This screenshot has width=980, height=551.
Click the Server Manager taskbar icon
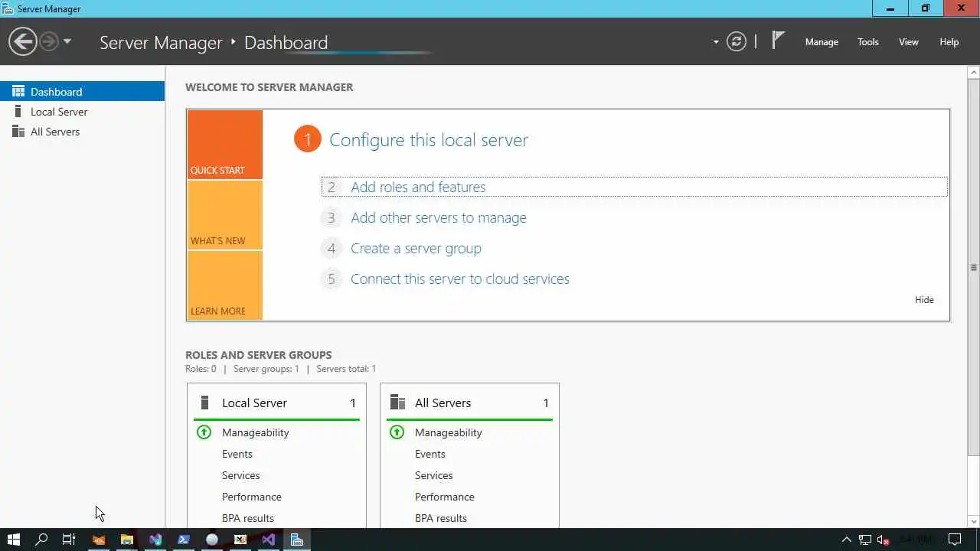pyautogui.click(x=297, y=540)
